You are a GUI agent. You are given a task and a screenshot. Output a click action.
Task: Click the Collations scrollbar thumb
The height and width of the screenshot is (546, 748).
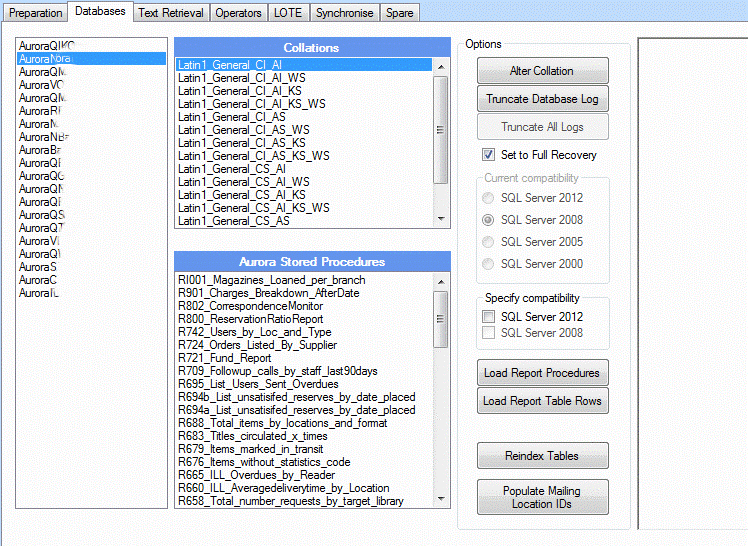click(441, 130)
